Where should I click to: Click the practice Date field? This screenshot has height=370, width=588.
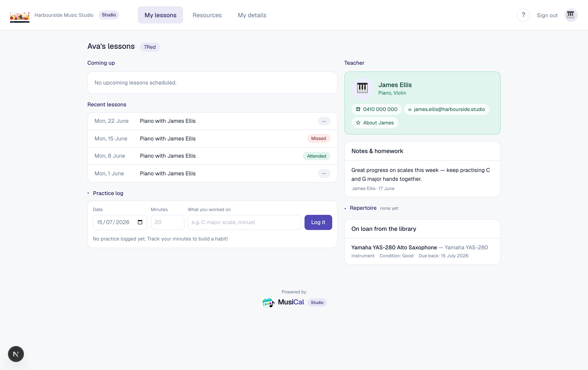(x=120, y=222)
